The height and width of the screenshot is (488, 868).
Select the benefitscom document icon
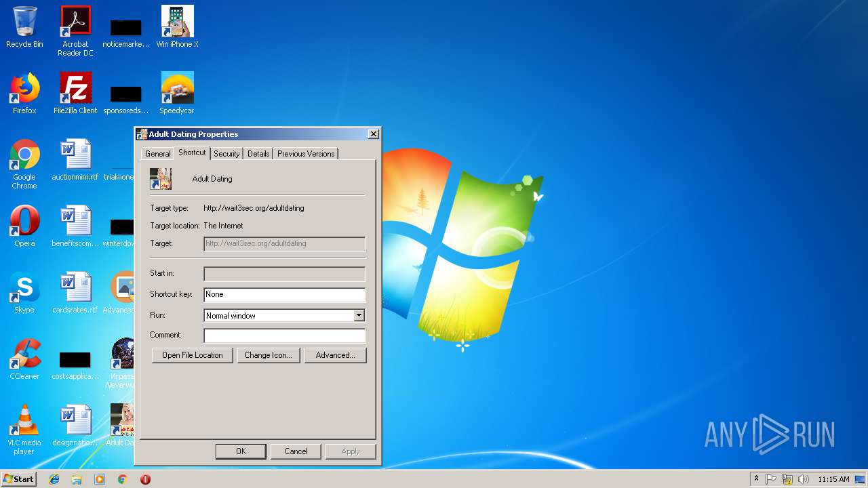click(75, 226)
